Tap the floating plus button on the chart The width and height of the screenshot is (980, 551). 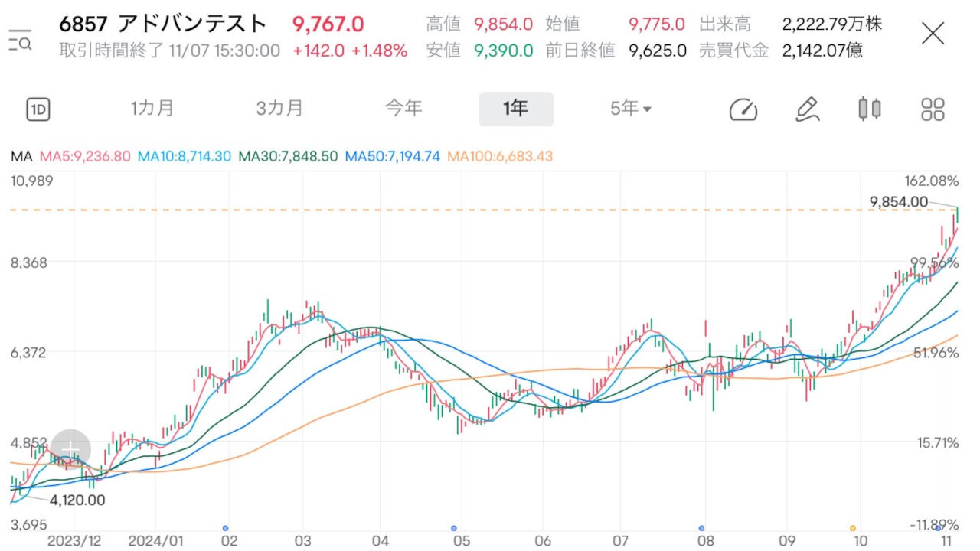pos(70,448)
